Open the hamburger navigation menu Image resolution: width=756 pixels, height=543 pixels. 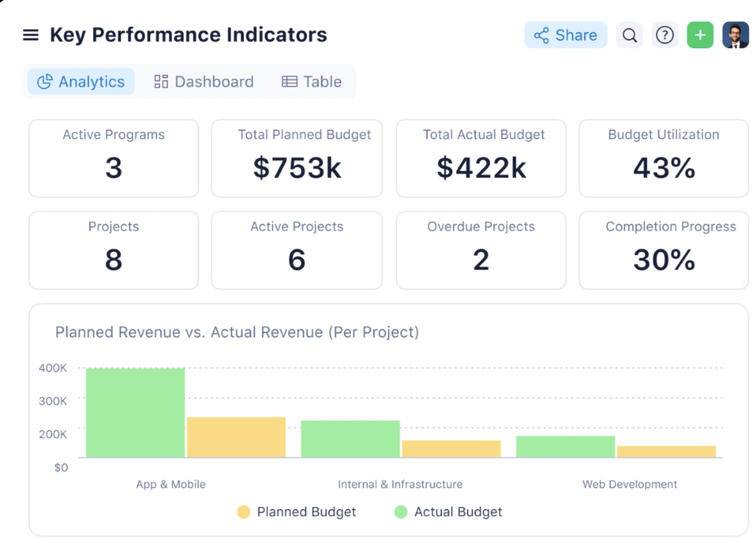click(x=31, y=35)
